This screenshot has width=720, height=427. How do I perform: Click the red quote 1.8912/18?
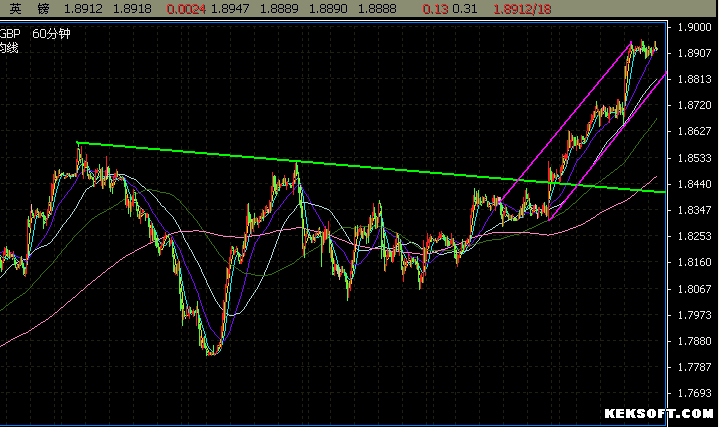522,9
